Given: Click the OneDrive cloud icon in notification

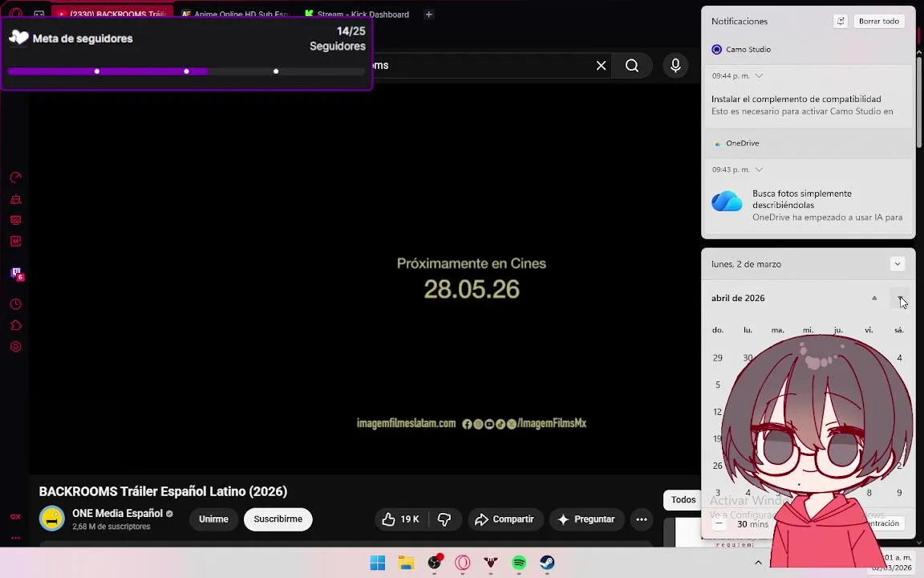Looking at the screenshot, I should (727, 201).
